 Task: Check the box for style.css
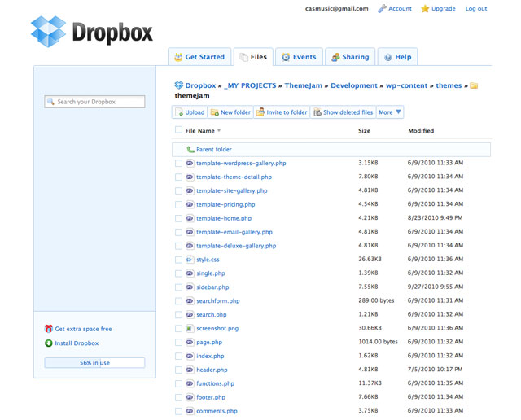pyautogui.click(x=179, y=260)
